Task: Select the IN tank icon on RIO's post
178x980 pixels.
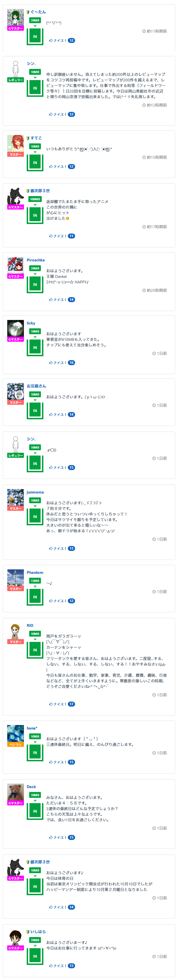Action: coord(35,650)
